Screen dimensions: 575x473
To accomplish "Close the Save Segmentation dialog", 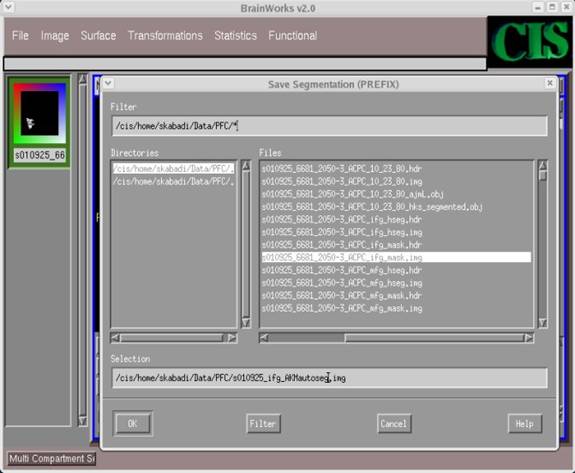I will tap(549, 84).
